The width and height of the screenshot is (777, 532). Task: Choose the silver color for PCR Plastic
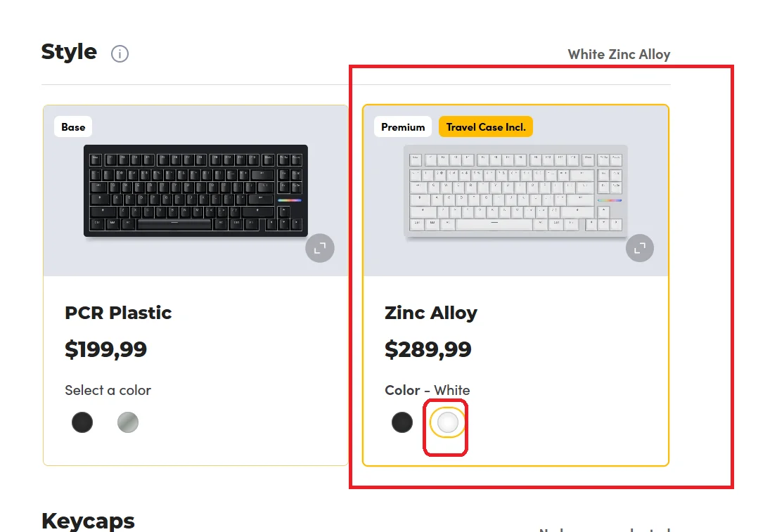tap(128, 422)
